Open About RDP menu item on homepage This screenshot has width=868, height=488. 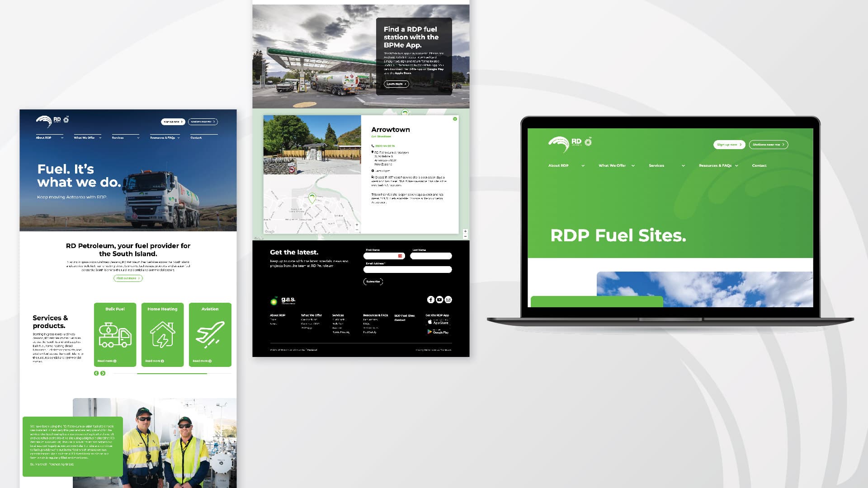click(x=43, y=138)
